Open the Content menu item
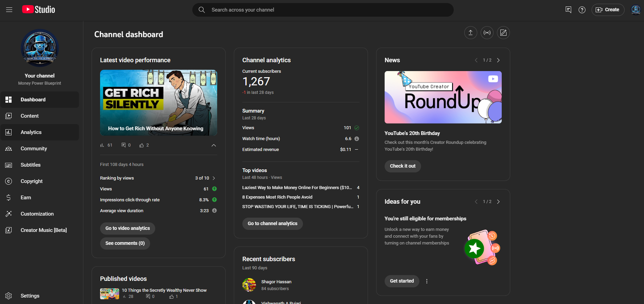The height and width of the screenshot is (304, 644). tap(40, 116)
